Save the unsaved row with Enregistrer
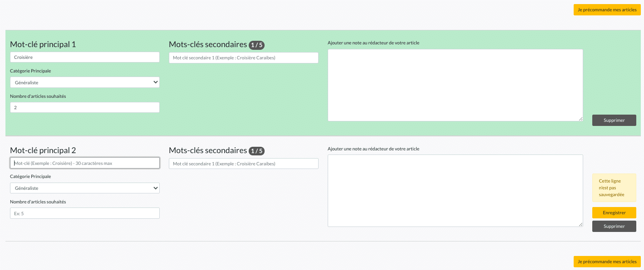644x270 pixels. [x=614, y=213]
